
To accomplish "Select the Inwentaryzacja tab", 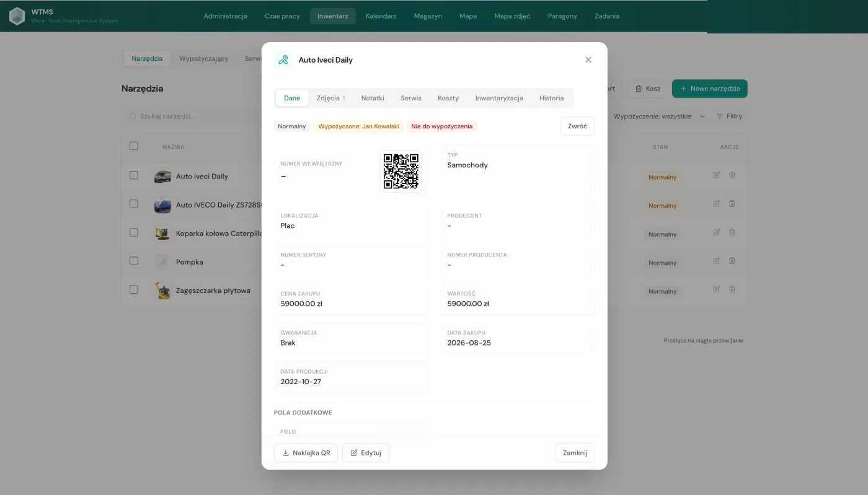I will [499, 98].
